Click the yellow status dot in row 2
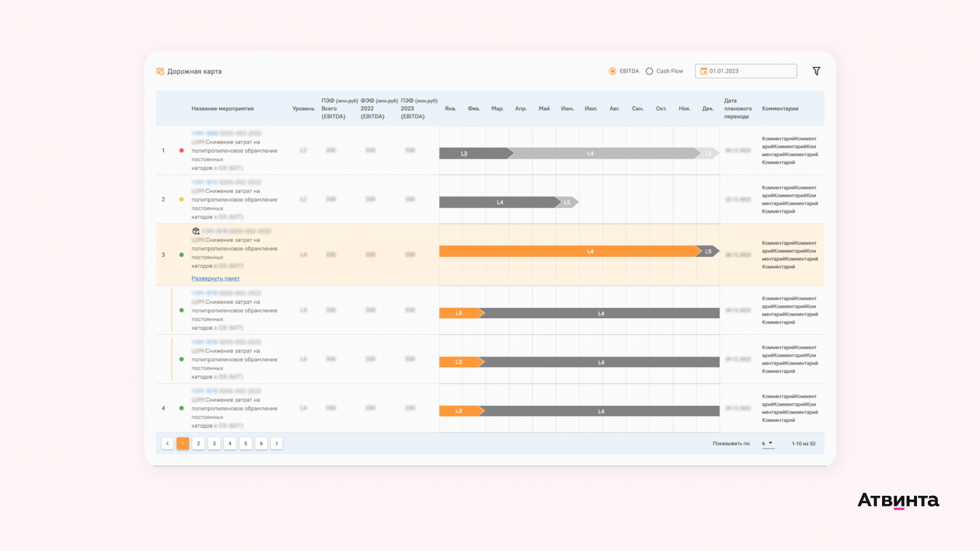The image size is (980, 551). 181,200
